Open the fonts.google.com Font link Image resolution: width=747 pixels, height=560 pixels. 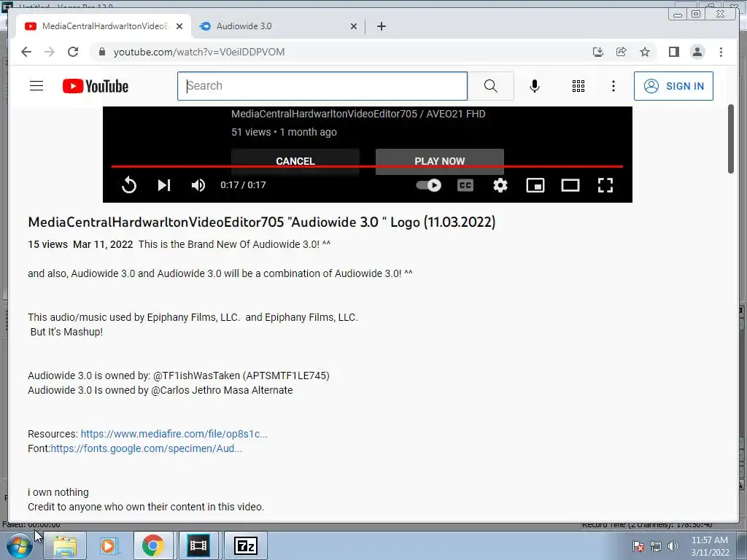pyautogui.click(x=146, y=448)
